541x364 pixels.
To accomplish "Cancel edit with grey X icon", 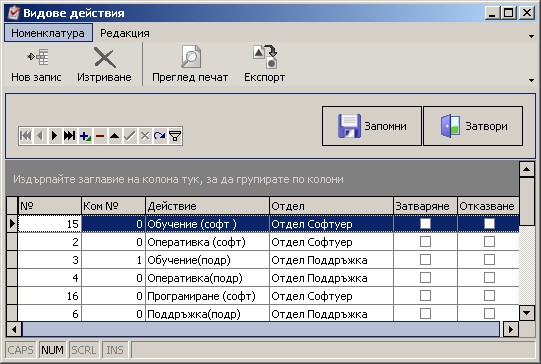I will point(145,136).
